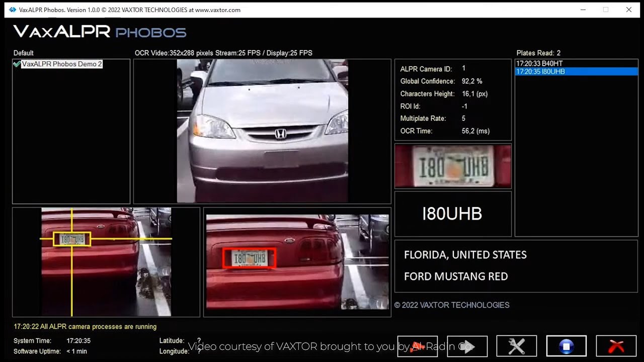Image resolution: width=644 pixels, height=362 pixels.
Task: Start playback with the grey play arrow button
Action: 467,346
